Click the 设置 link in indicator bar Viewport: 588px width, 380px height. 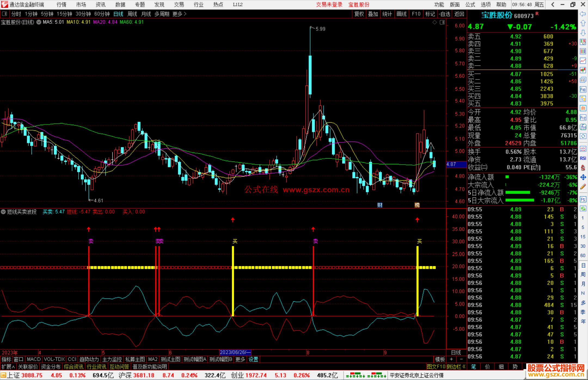[x=253, y=359]
